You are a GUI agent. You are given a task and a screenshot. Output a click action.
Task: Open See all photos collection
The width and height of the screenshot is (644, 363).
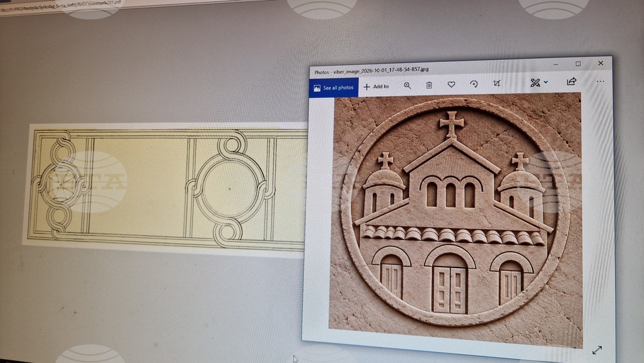click(334, 88)
